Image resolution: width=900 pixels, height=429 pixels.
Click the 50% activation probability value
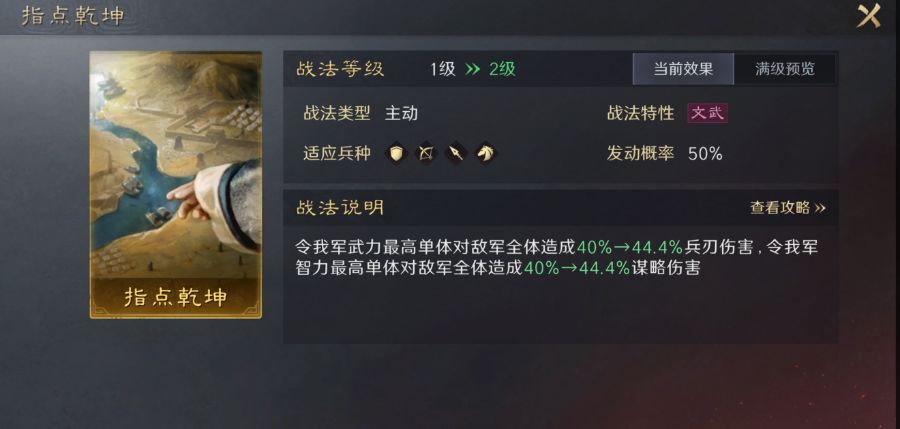point(705,153)
